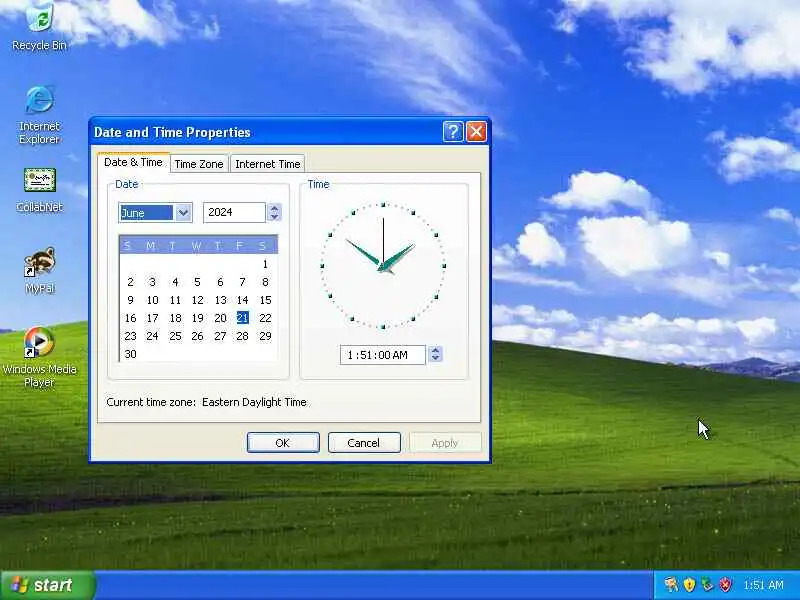Select day 6 in the calendar
Image resolution: width=800 pixels, height=600 pixels.
click(220, 282)
